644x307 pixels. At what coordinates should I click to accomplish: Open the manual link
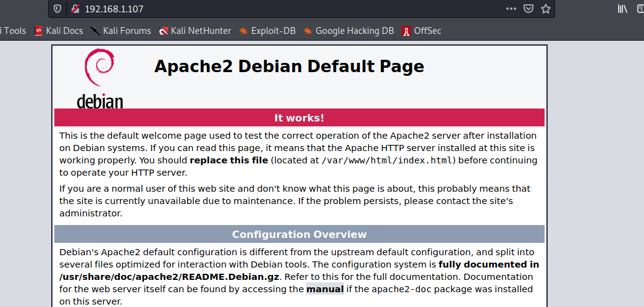click(x=325, y=289)
